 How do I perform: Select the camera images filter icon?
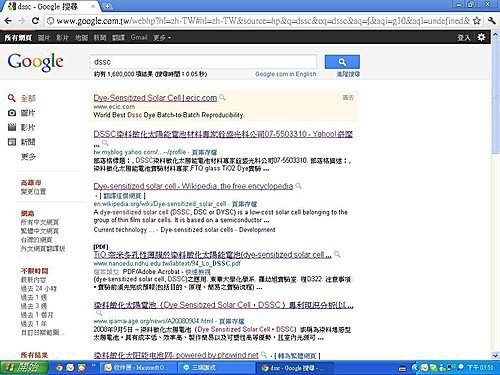[x=12, y=113]
